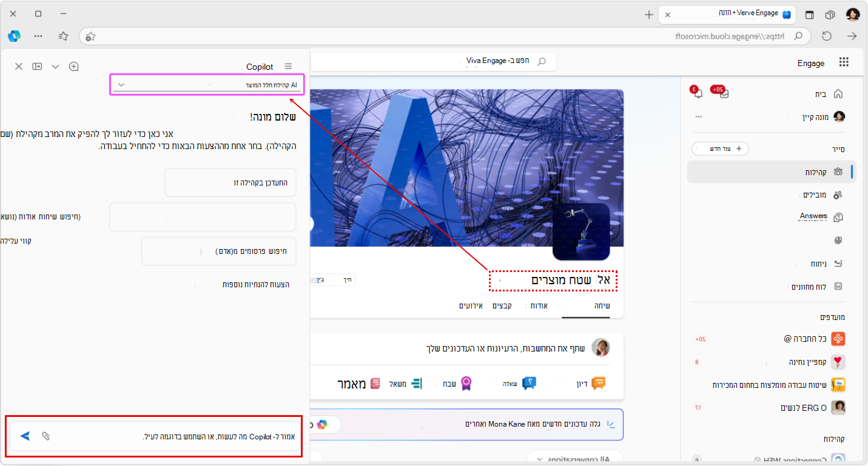The image size is (868, 466).
Task: Add this page to favorites star
Action: pos(90,36)
